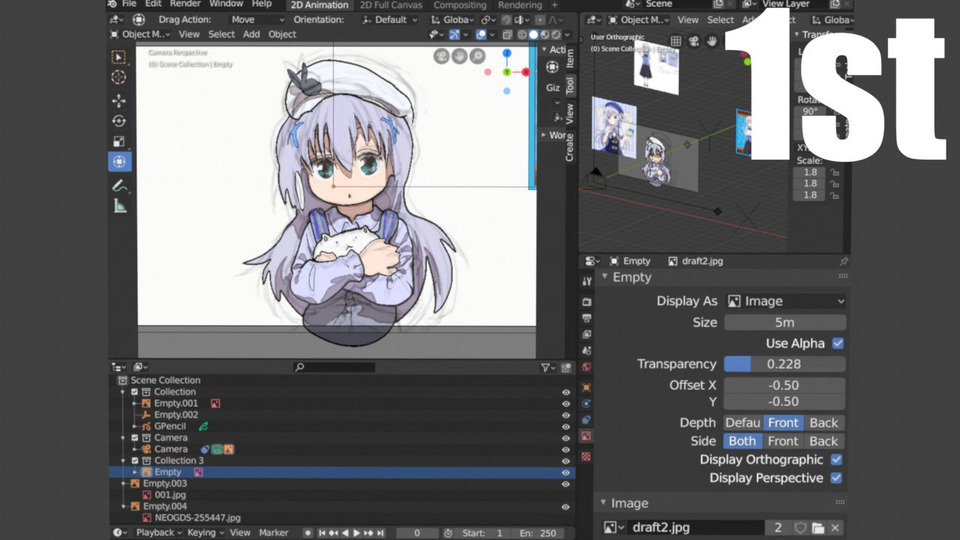Select the Measure tool
960x540 pixels.
[119, 206]
